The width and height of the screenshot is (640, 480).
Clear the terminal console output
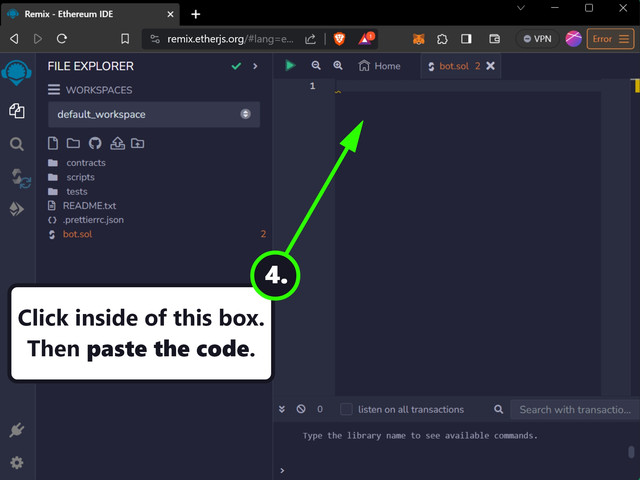point(301,409)
